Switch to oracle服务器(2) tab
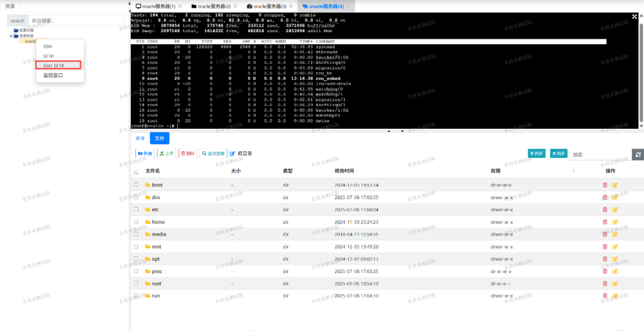 tap(213, 6)
